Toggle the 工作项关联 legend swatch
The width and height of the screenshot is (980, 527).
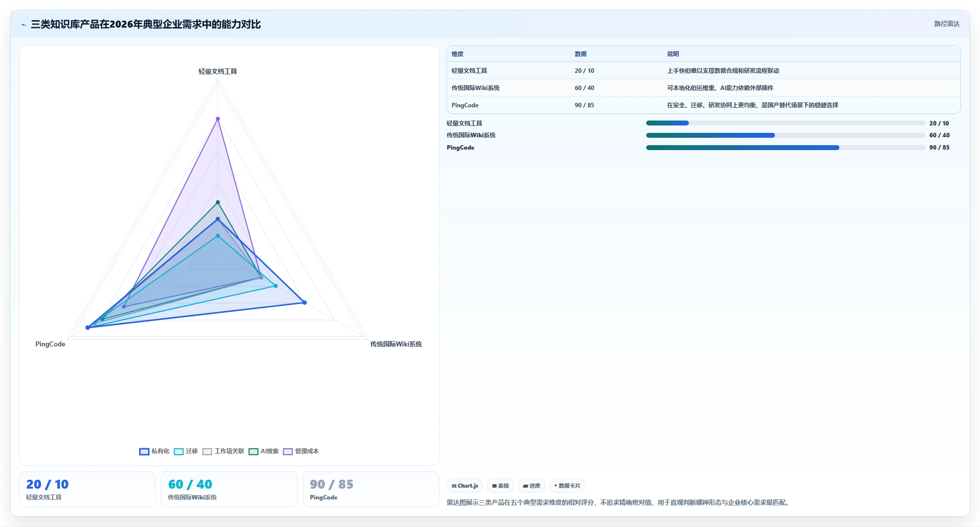pos(207,451)
